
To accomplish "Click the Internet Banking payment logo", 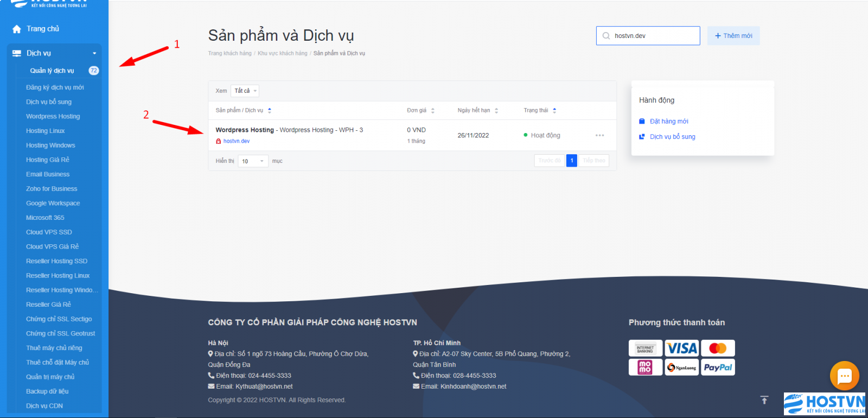I will point(645,348).
